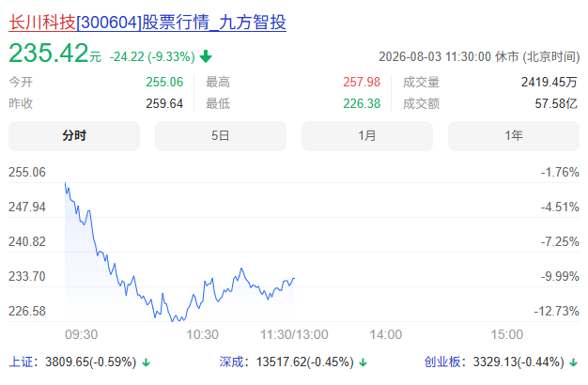Click the 最高 value 257.98

tap(362, 82)
